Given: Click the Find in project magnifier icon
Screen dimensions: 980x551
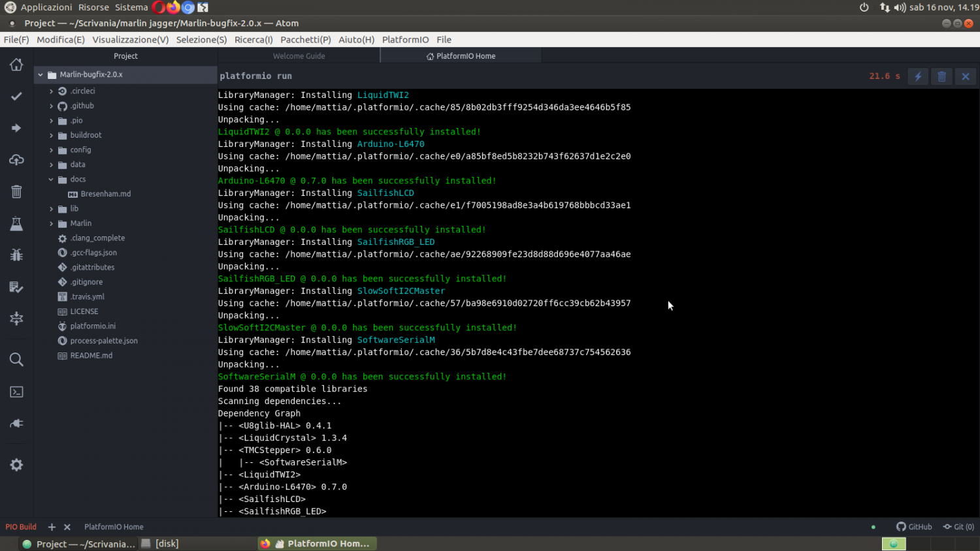Looking at the screenshot, I should pyautogui.click(x=16, y=360).
